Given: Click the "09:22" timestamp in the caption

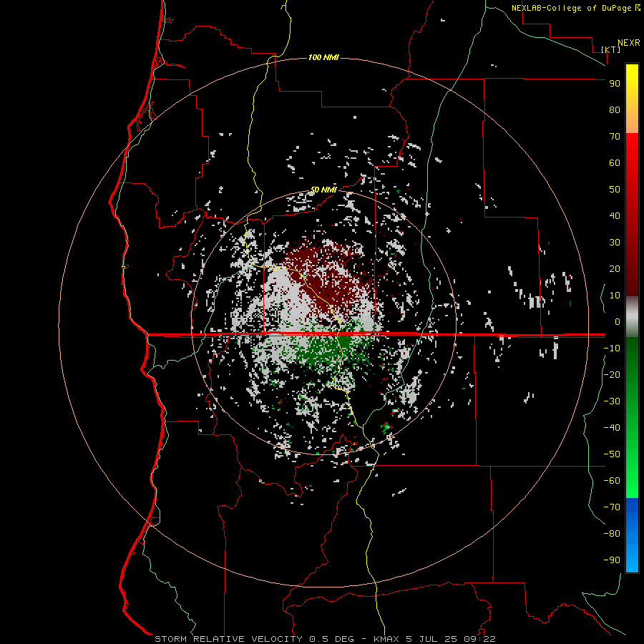Looking at the screenshot, I should (479, 639).
